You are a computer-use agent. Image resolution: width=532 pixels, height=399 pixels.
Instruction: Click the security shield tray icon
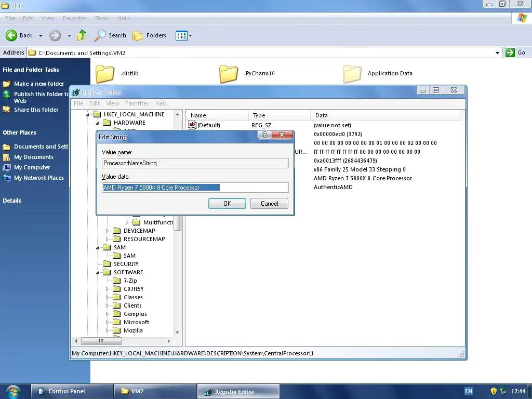click(494, 391)
